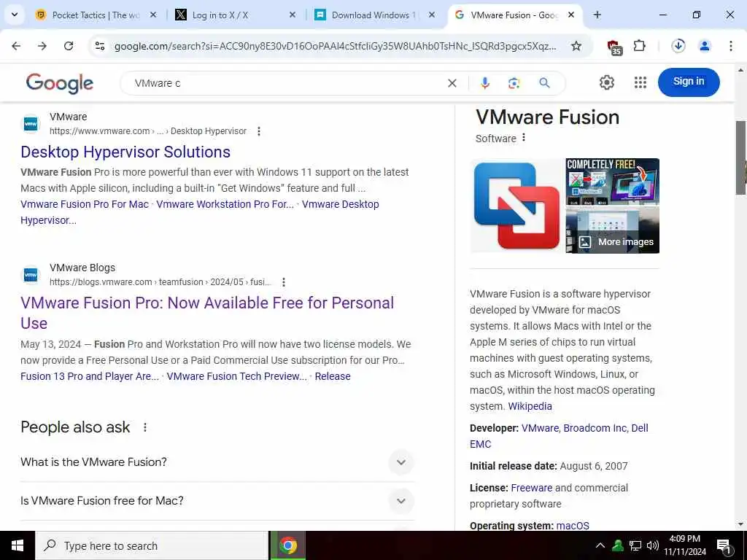Click taskbar 'Type here to search' box

(x=152, y=545)
